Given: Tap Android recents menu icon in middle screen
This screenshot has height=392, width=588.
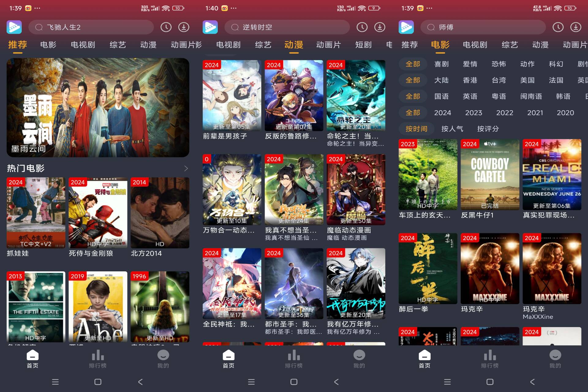Looking at the screenshot, I should point(251,382).
